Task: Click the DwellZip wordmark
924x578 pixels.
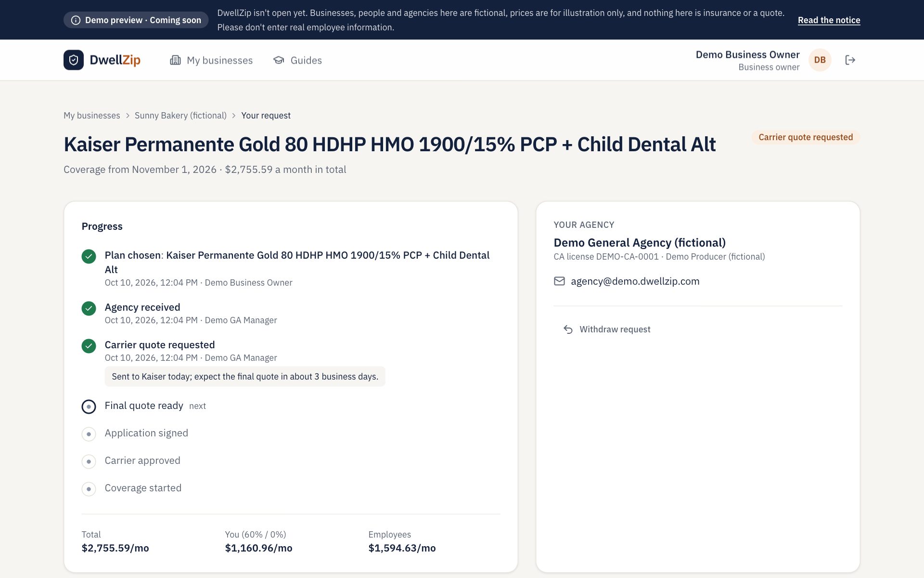Action: tap(115, 60)
